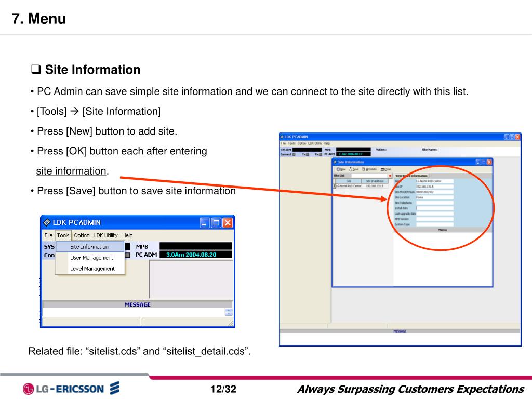This screenshot has width=532, height=399.
Task: Click the LG-Ericsson logo in footer
Action: [71, 389]
